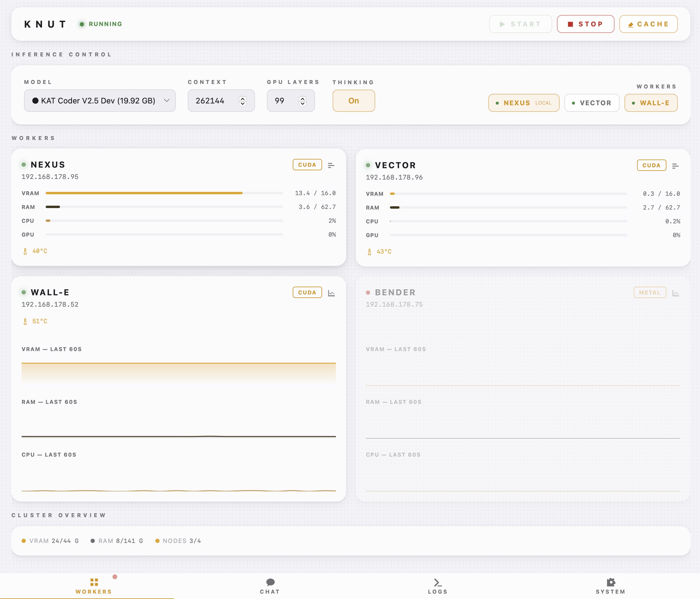This screenshot has height=599, width=700.
Task: Click the NEXUS CPU usage bar
Action: click(164, 221)
